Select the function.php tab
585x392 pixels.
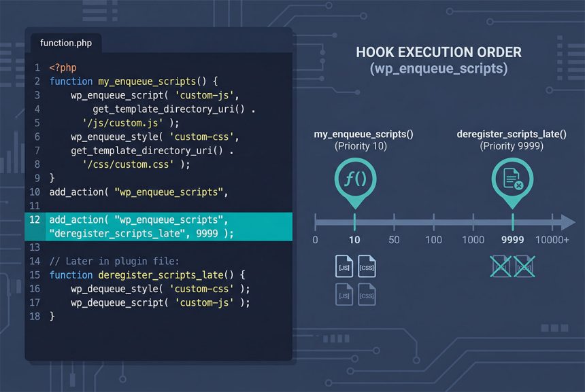click(66, 43)
